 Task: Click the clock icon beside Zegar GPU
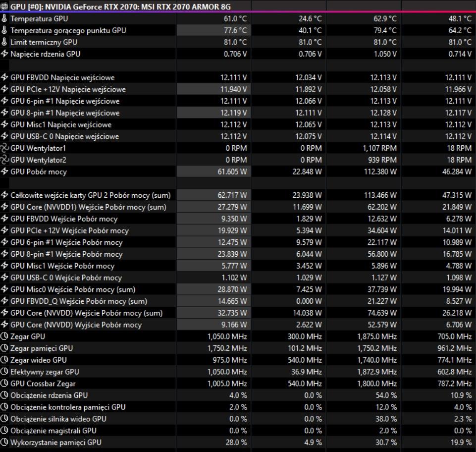(x=4, y=337)
